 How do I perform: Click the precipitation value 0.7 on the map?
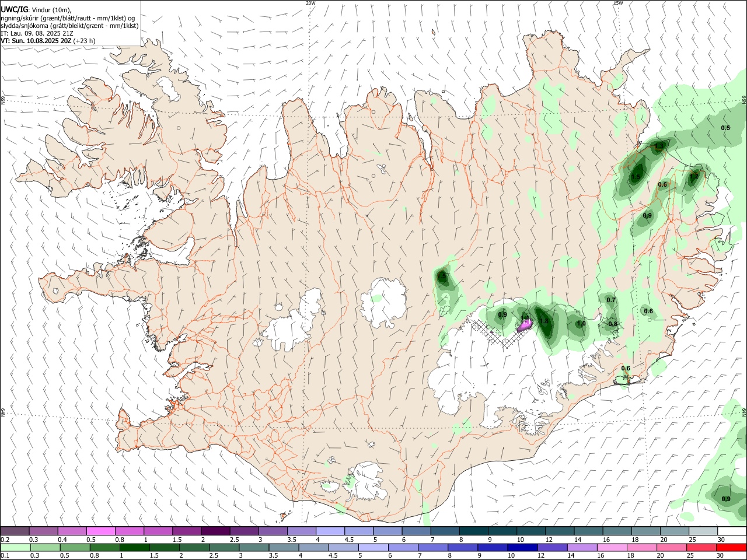click(x=611, y=300)
